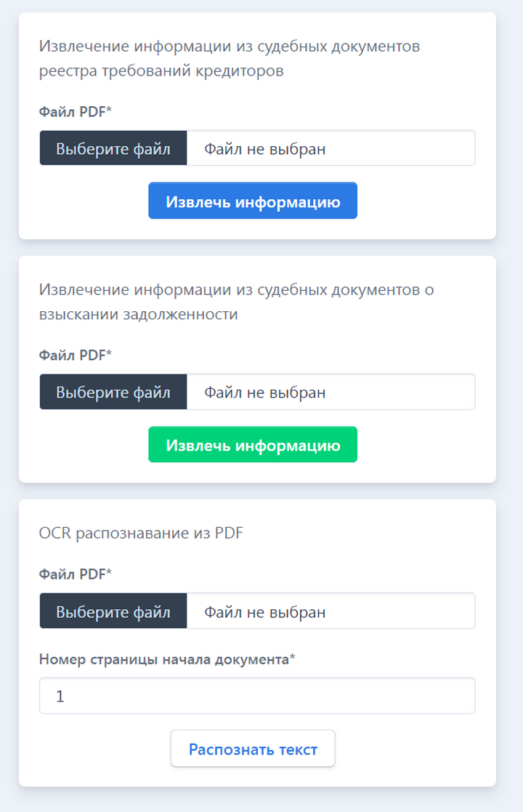523x812 pixels.
Task: Click "Выберите файл" in the debt collection card
Action: click(113, 393)
